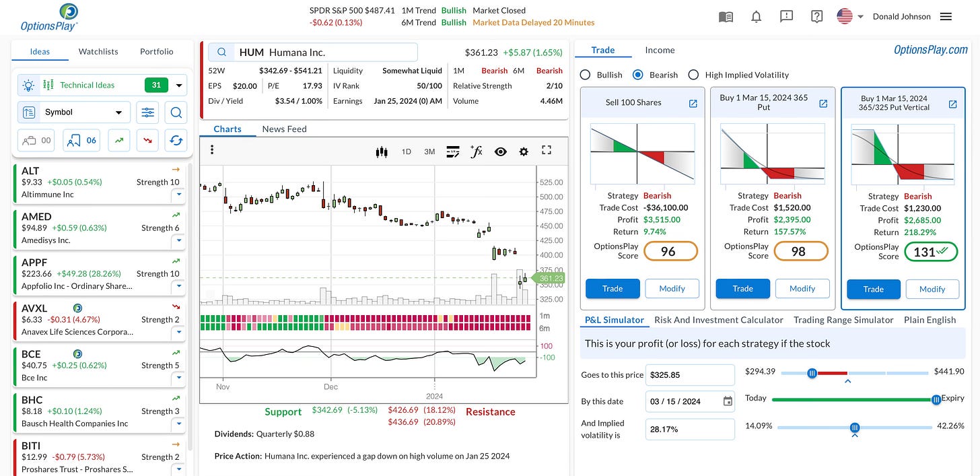Expand the ALT row dropdown

click(x=178, y=195)
